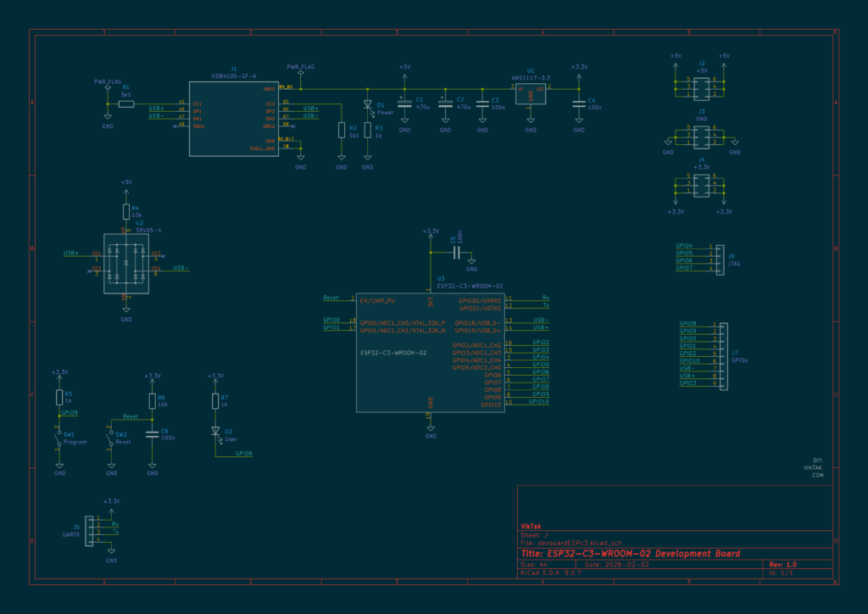The height and width of the screenshot is (614, 868).
Task: Click the SRV05-4 protection chip U2
Action: click(x=125, y=264)
